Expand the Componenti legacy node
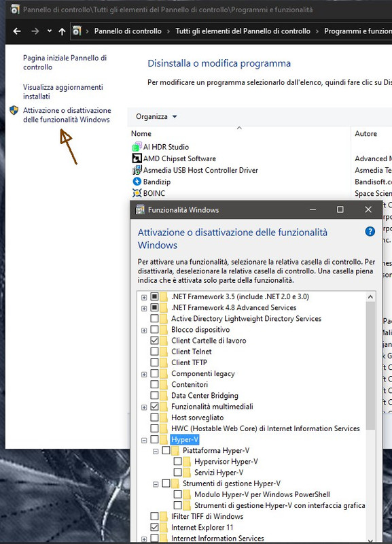 click(144, 375)
